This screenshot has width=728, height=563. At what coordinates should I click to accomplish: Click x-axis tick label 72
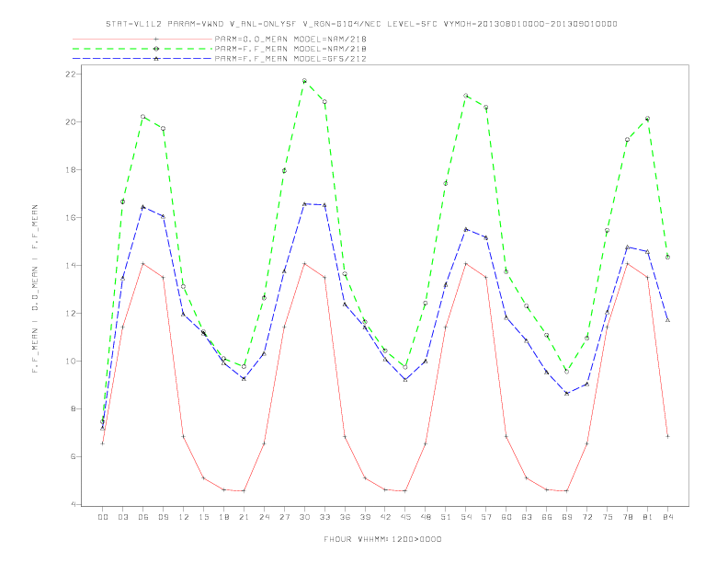click(x=587, y=517)
